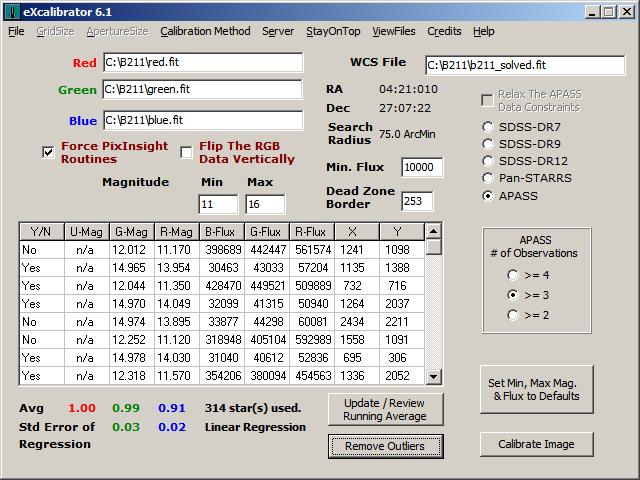The height and width of the screenshot is (480, 640).
Task: Click the Remove Outliers button
Action: (385, 446)
